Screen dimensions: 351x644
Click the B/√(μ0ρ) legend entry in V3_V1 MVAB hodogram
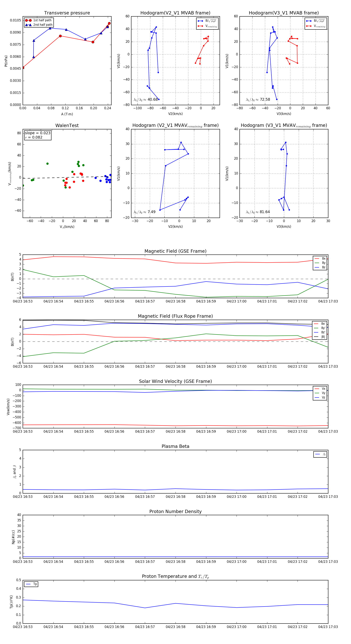point(316,21)
